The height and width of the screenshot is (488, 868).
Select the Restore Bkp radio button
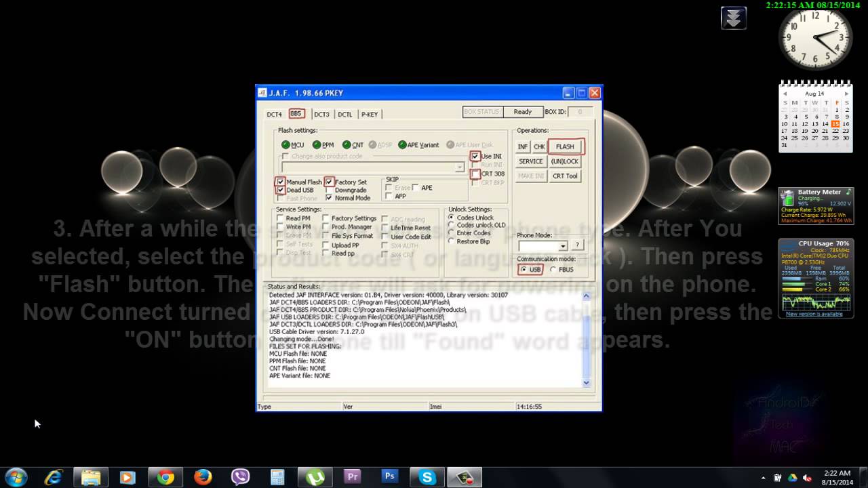point(452,241)
